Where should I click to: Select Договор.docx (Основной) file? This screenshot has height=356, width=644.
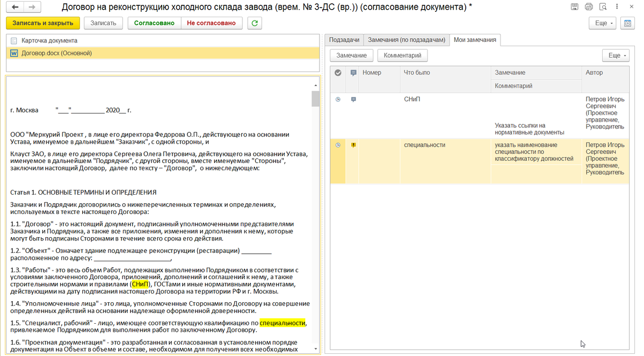coord(163,53)
